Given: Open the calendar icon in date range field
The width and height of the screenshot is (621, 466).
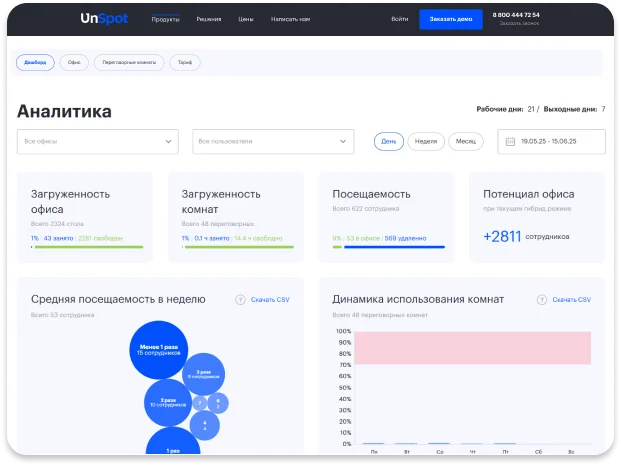Looking at the screenshot, I should click(x=510, y=141).
